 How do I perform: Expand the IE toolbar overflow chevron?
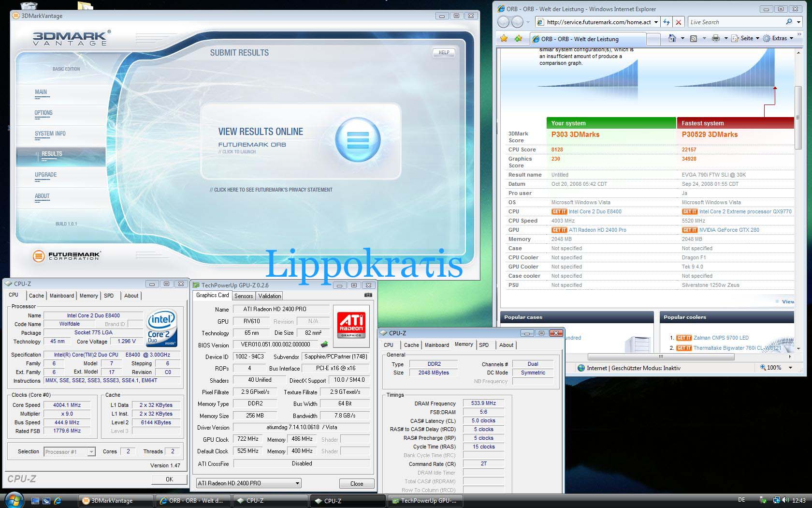(x=799, y=35)
